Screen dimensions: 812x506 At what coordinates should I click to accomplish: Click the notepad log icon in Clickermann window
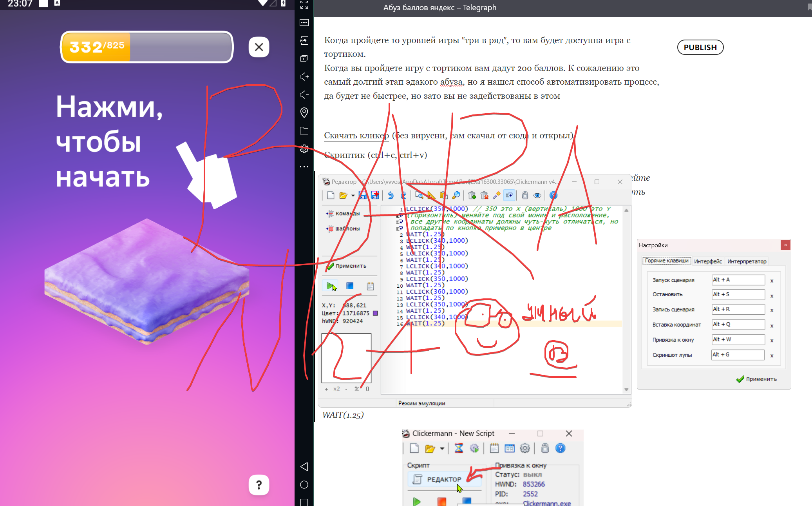[494, 448]
